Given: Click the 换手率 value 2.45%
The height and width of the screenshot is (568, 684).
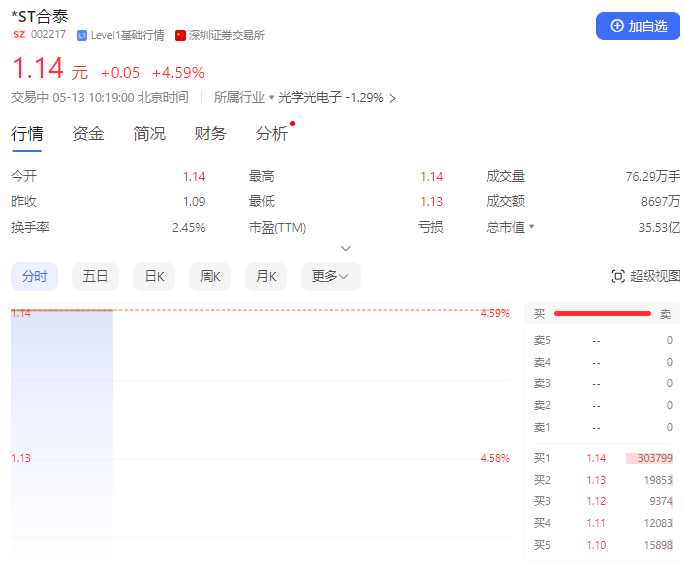Looking at the screenshot, I should coord(188,227).
